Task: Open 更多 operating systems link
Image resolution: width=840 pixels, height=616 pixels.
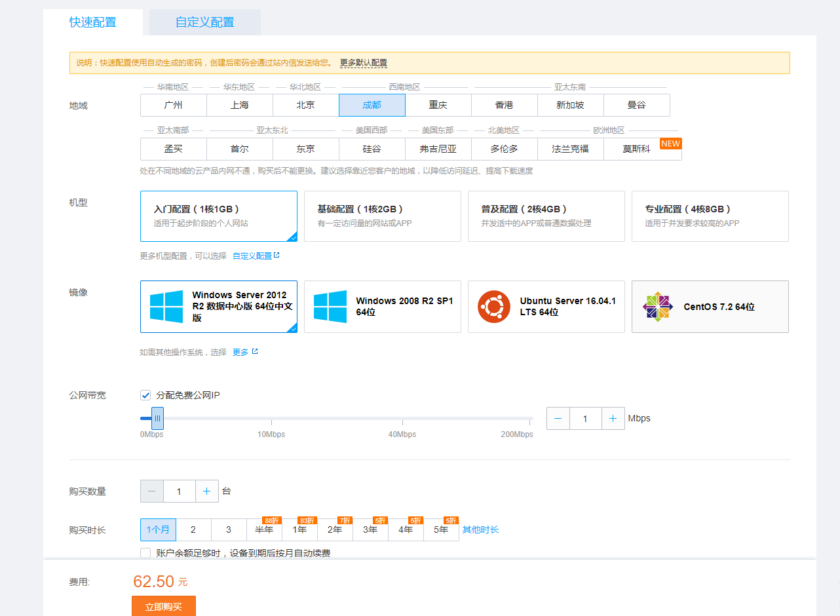Action: click(240, 353)
